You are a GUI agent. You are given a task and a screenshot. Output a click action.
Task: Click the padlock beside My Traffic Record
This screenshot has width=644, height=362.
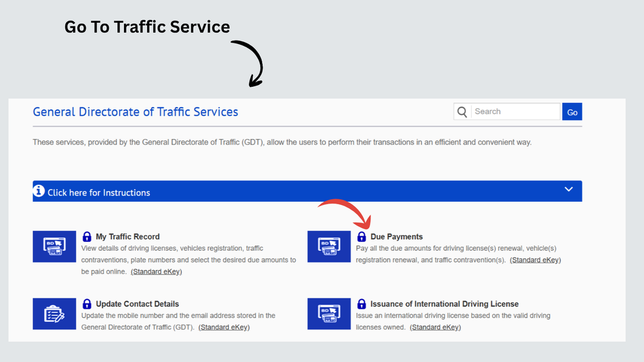tap(87, 236)
